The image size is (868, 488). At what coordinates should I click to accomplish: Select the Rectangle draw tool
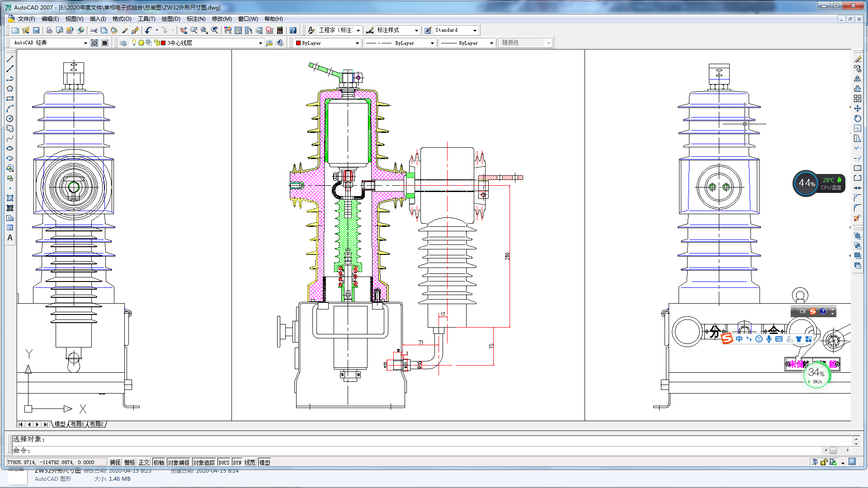click(10, 99)
